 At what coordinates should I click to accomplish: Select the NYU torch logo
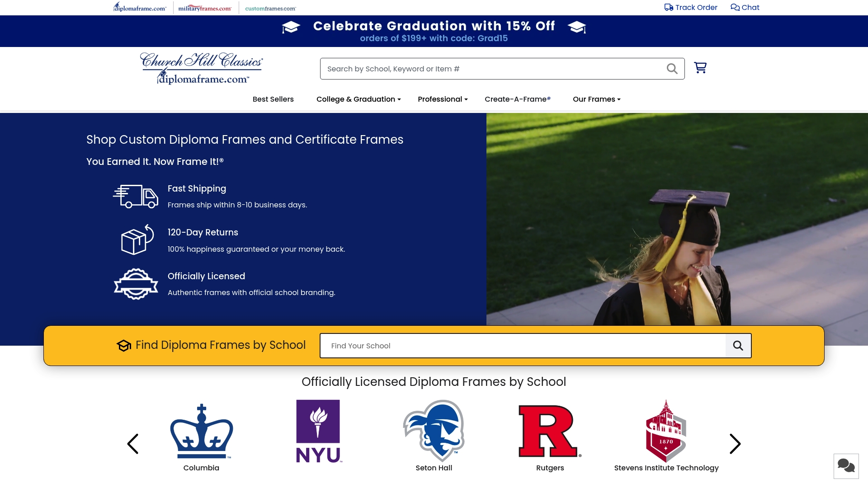(318, 431)
